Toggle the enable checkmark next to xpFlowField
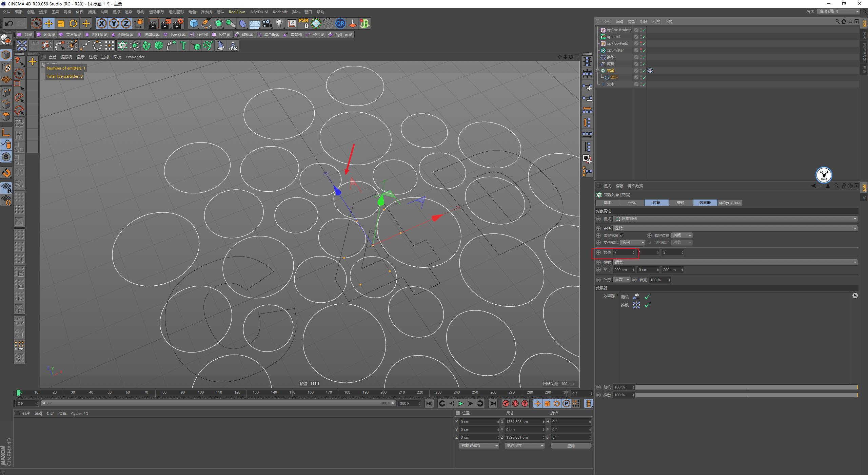Image resolution: width=868 pixels, height=475 pixels. (x=644, y=44)
